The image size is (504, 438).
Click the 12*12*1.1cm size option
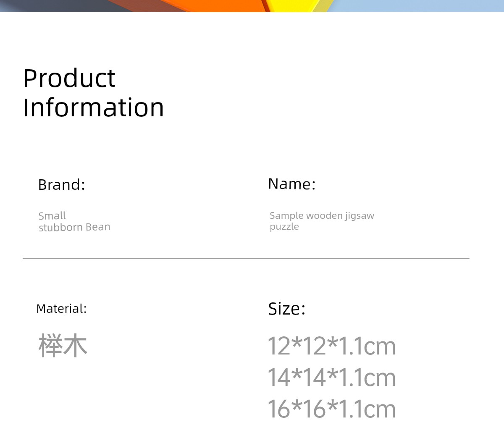coord(331,346)
